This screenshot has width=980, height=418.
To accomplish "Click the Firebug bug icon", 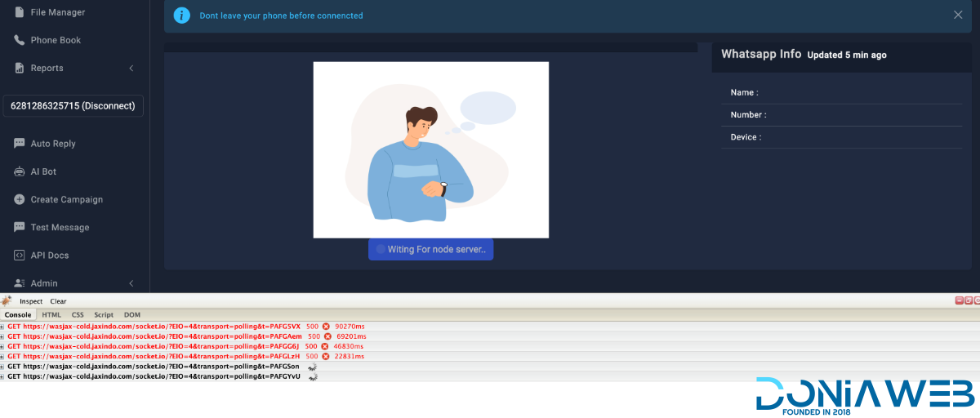I will 7,301.
